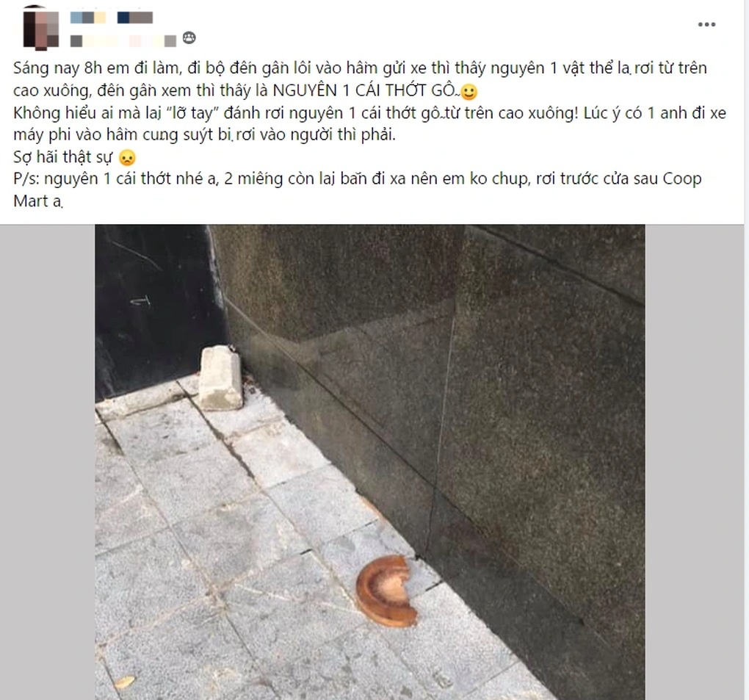The width and height of the screenshot is (749, 700).
Task: Click the white scratch mark on black wall
Action: [x=140, y=301]
